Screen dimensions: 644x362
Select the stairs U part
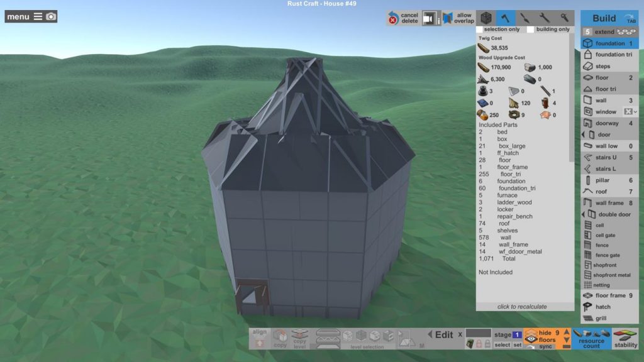coord(609,157)
